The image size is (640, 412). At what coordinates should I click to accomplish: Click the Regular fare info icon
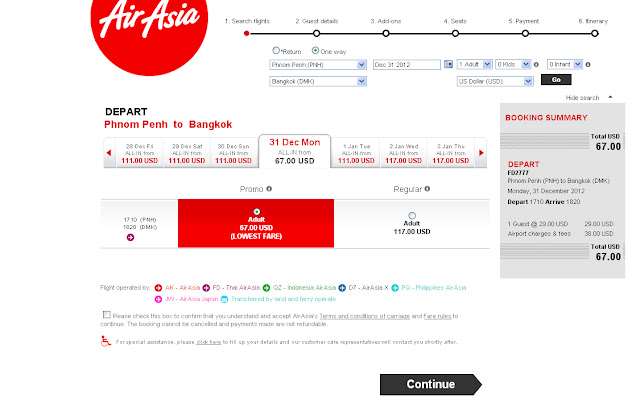point(427,189)
